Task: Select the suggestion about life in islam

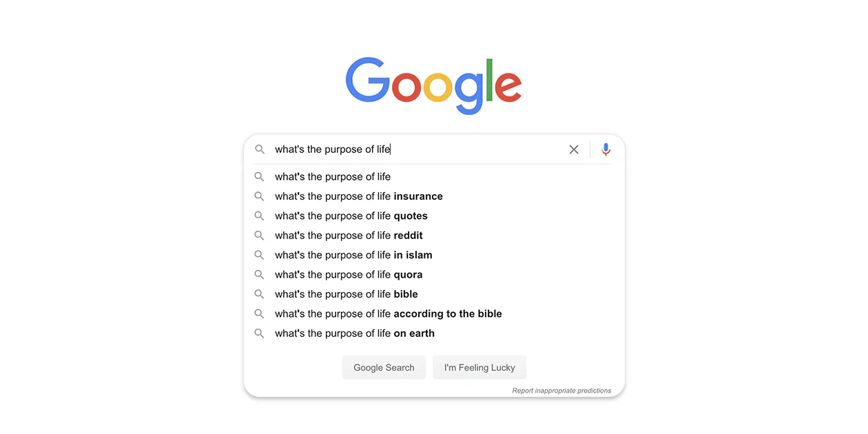Action: [x=353, y=255]
